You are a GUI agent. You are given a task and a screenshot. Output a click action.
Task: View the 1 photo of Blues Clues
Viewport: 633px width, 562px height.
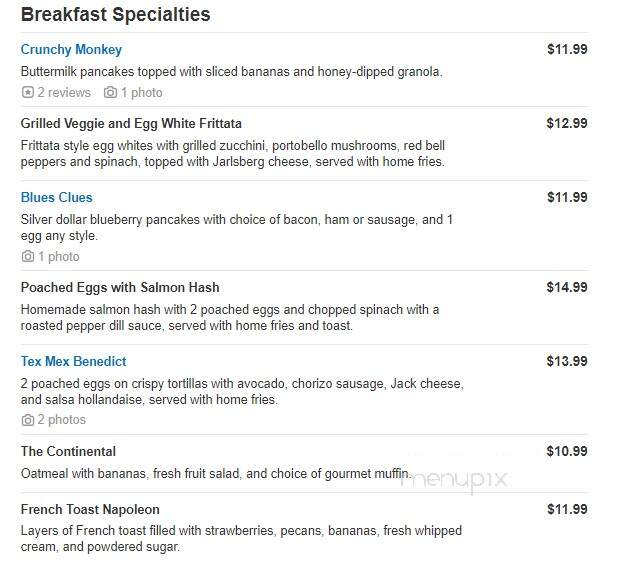tap(59, 256)
